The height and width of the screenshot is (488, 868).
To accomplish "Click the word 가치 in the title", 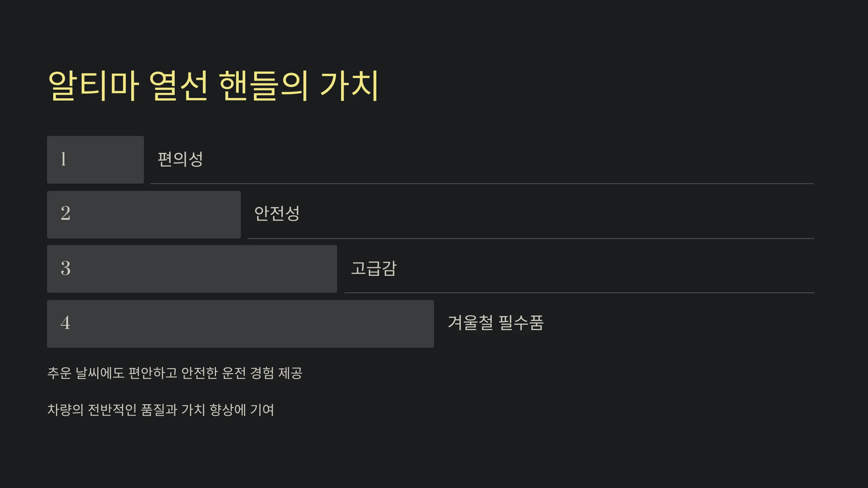I will (349, 86).
